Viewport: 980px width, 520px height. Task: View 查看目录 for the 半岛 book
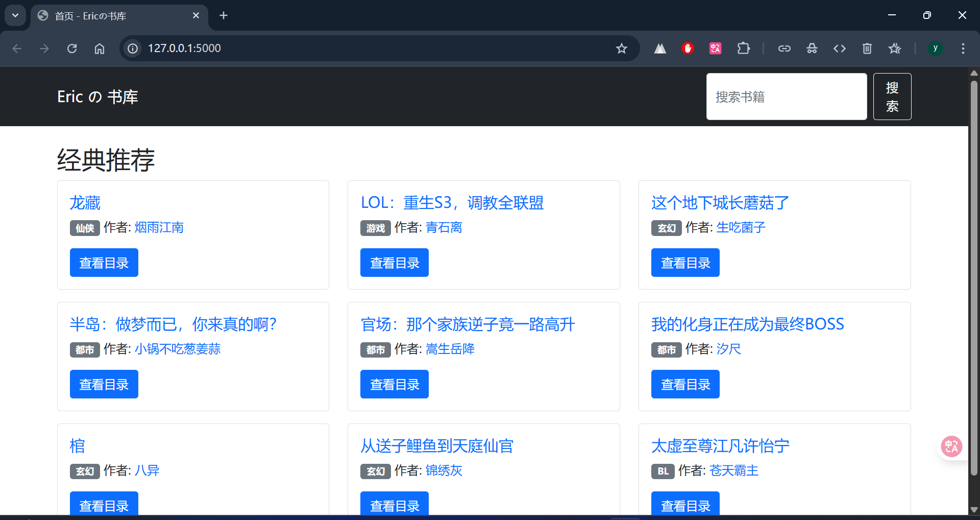104,384
